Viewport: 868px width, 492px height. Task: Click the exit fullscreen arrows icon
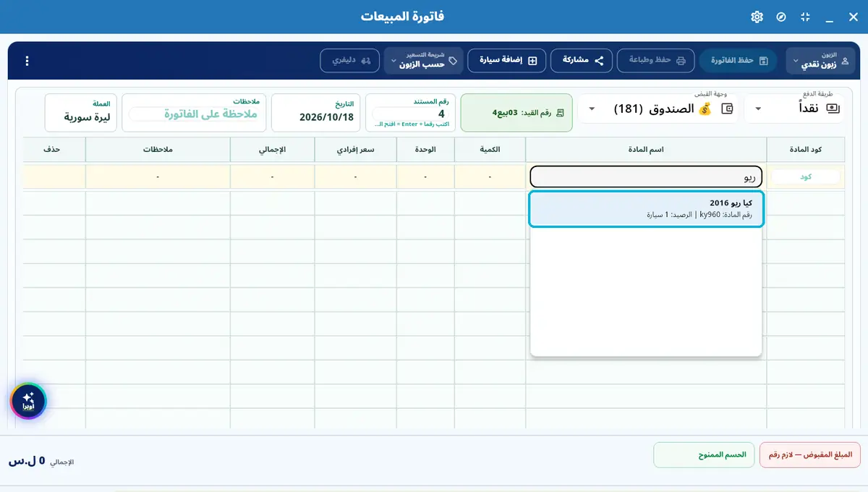click(x=805, y=17)
